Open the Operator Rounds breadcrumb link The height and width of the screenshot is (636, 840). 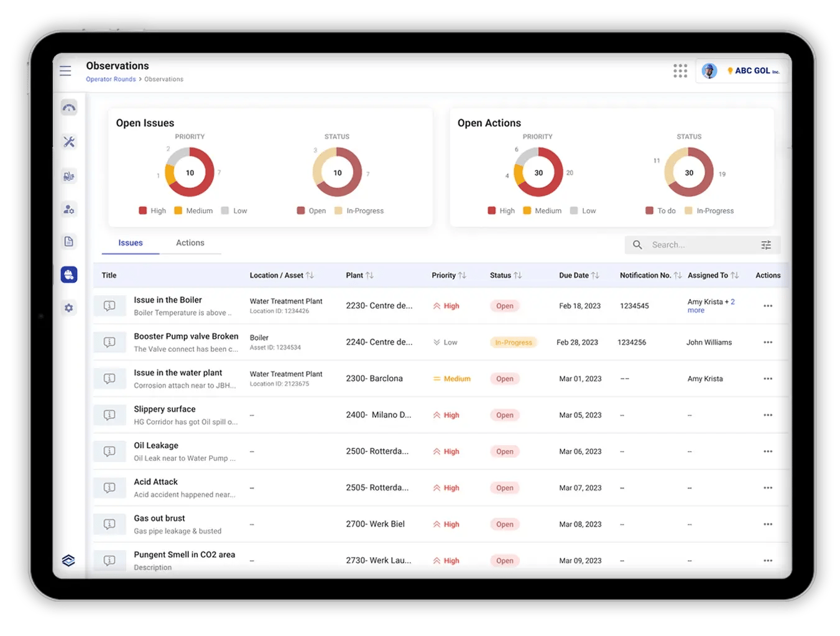111,79
